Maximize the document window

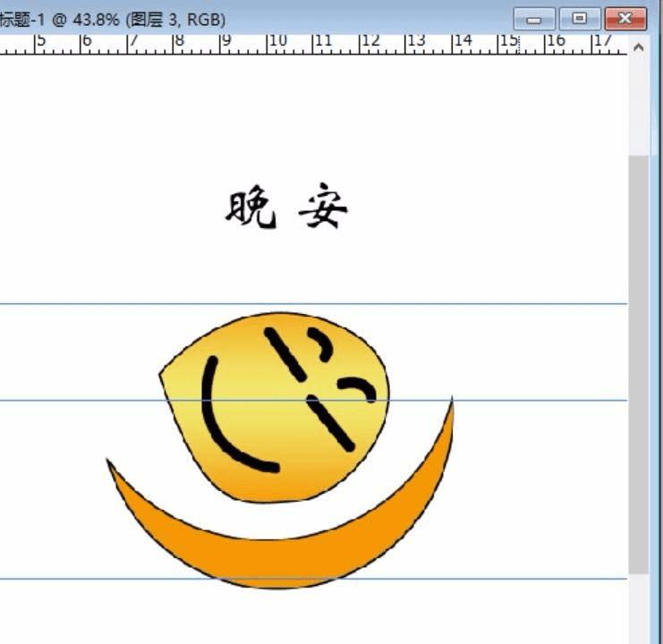pos(579,19)
